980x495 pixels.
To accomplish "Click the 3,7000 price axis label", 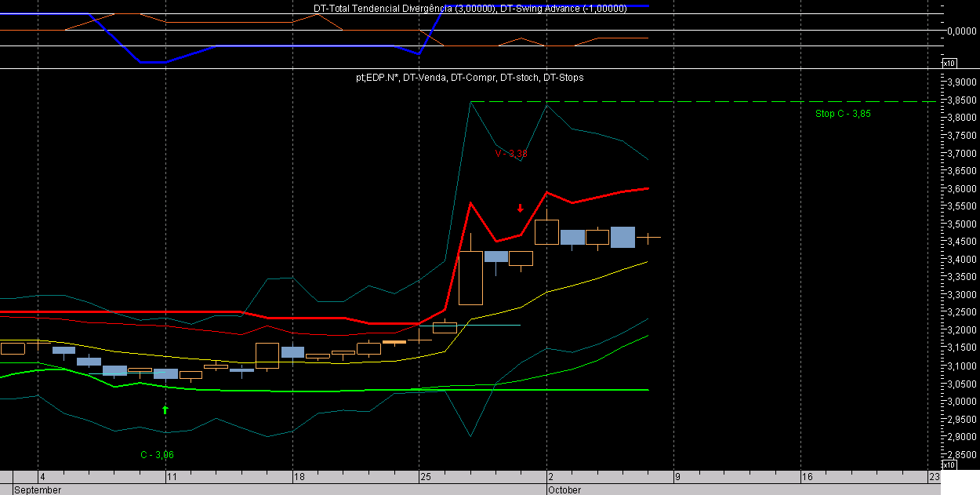I will (960, 154).
